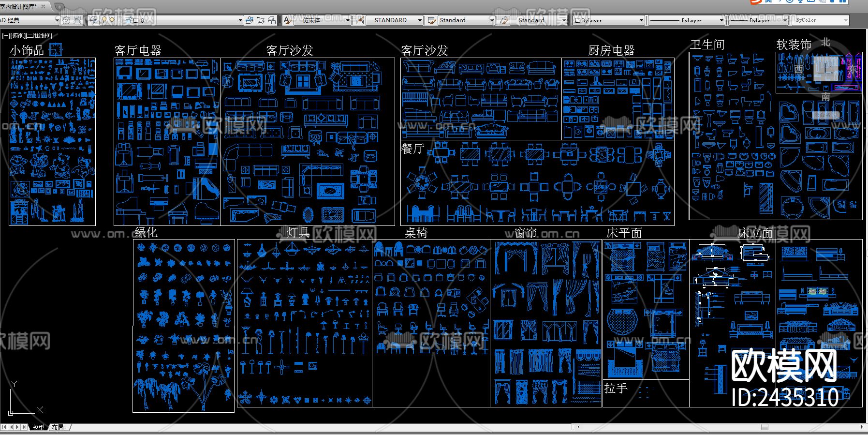Click the horizontal scrollbar left arrow
This screenshot has height=435, width=868.
(x=578, y=427)
